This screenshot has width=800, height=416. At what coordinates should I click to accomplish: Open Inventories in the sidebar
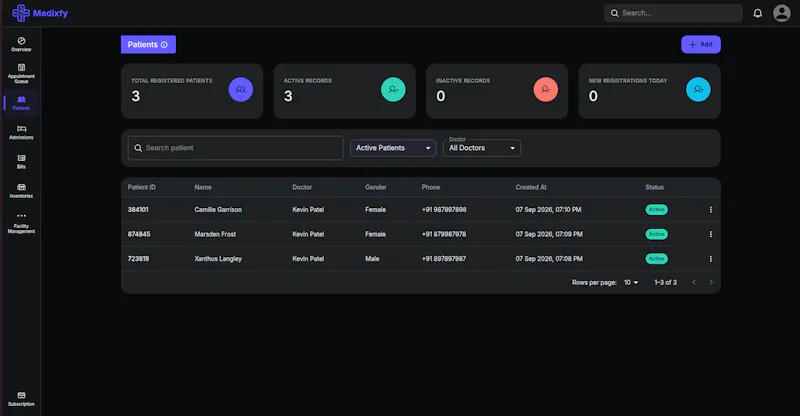coord(21,190)
